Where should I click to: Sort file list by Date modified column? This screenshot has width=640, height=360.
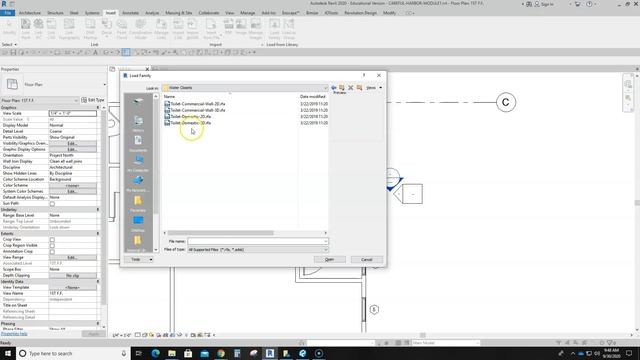click(x=313, y=97)
